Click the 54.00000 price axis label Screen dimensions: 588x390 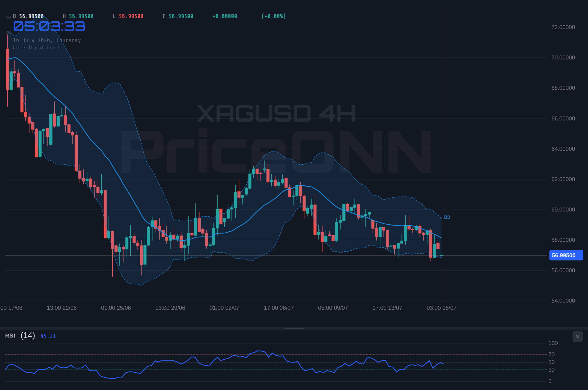[563, 301]
